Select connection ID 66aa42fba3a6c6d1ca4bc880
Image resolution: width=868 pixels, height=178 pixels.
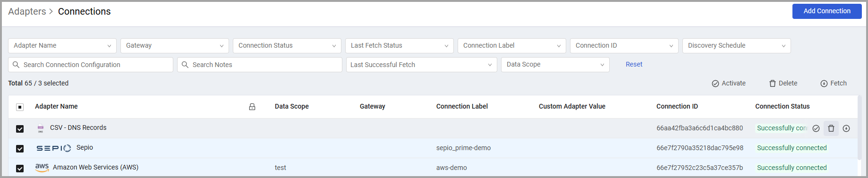tap(699, 128)
